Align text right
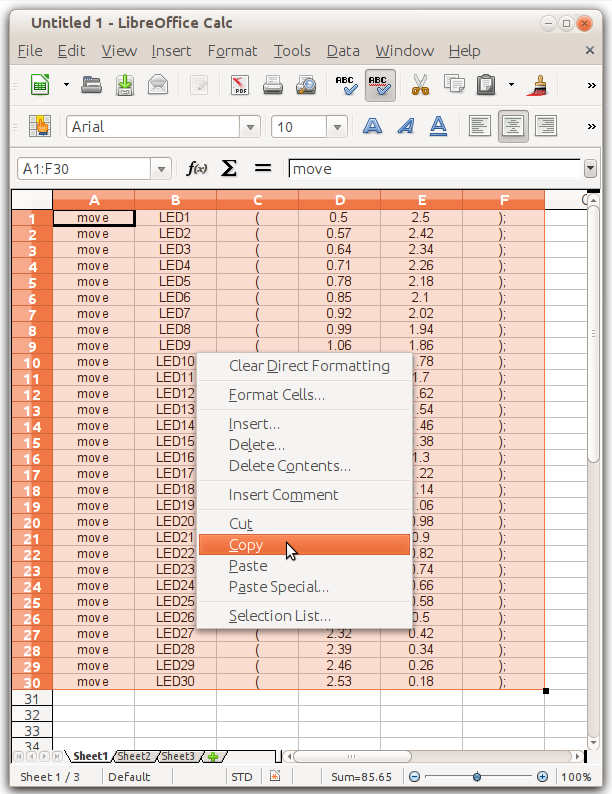The height and width of the screenshot is (794, 612). (546, 126)
